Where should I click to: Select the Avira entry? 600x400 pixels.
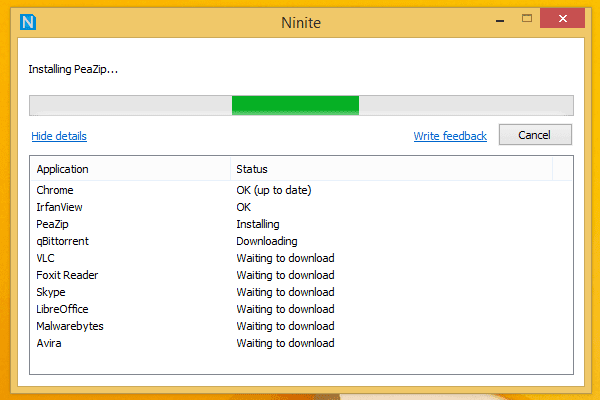click(301, 343)
